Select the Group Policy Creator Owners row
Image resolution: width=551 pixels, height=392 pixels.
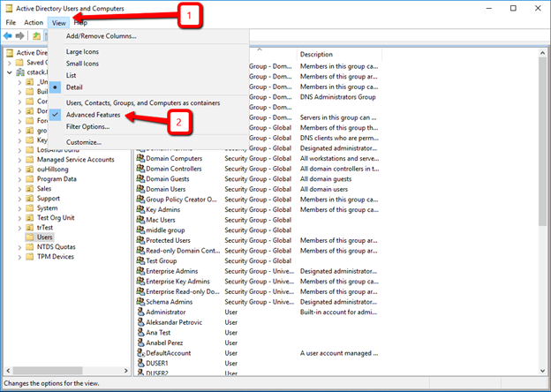tap(258, 200)
